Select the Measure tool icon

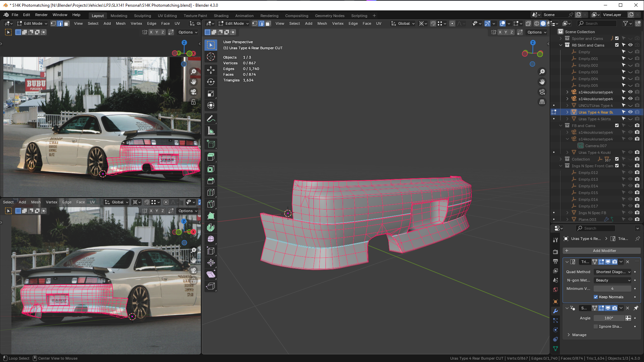(211, 131)
